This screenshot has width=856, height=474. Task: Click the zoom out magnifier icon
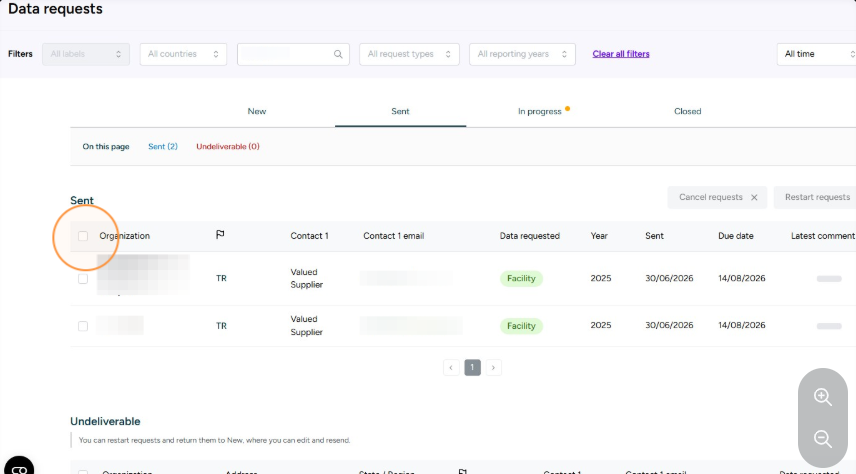(823, 439)
